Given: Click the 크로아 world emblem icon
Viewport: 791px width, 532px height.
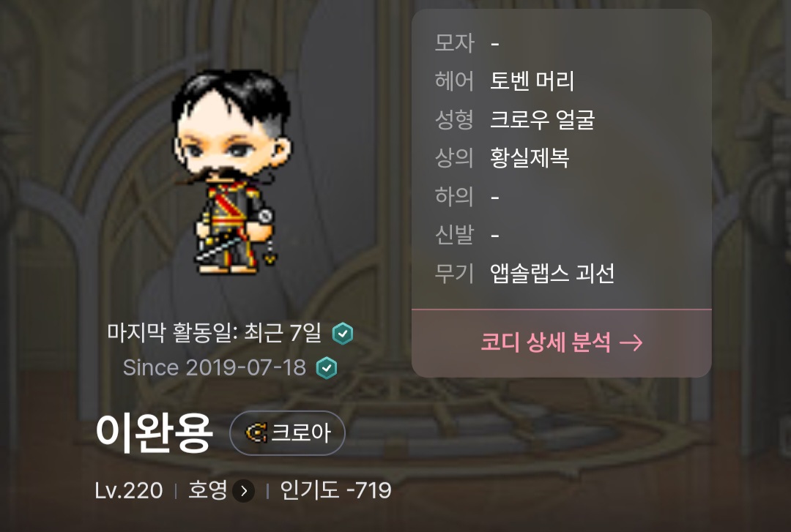Looking at the screenshot, I should (x=256, y=432).
